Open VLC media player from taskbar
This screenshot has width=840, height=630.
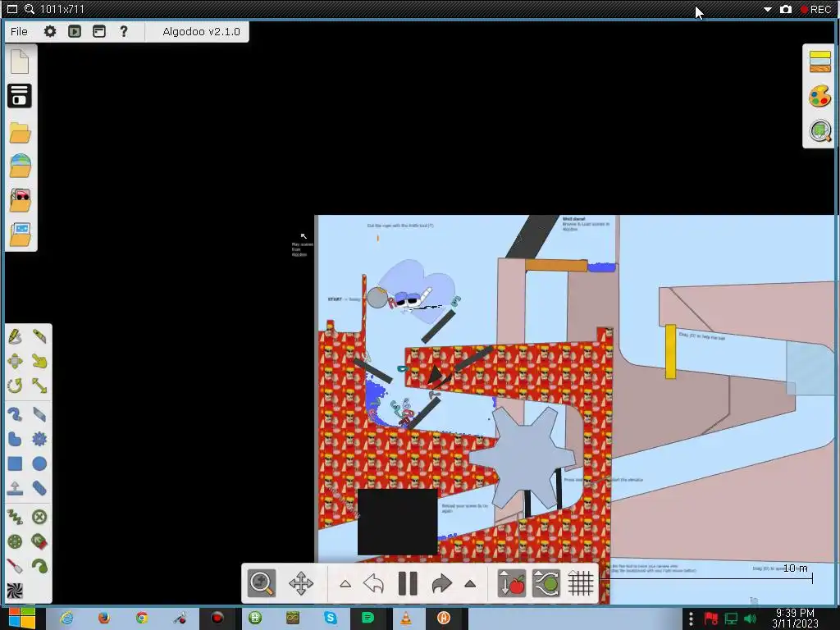[x=405, y=619]
